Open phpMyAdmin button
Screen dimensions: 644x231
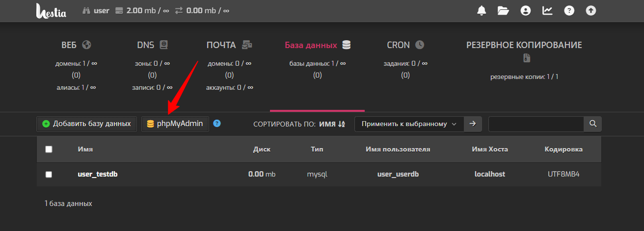pyautogui.click(x=175, y=124)
